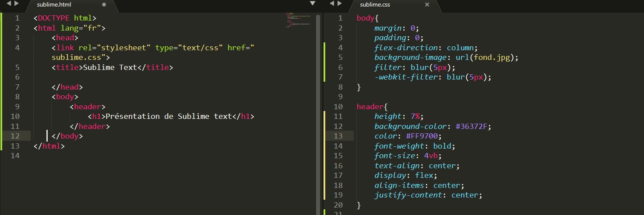
Task: Click line number 6 in HTML gutter
Action: coord(17,77)
